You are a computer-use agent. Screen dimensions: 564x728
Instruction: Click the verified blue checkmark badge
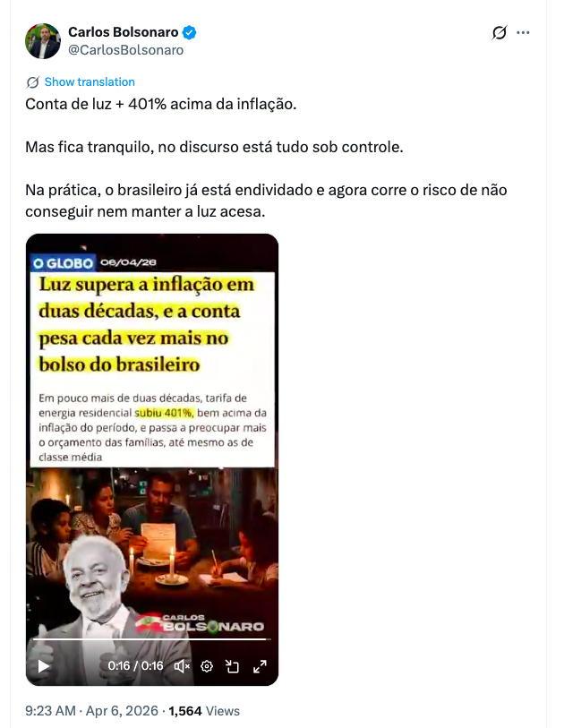pos(190,32)
